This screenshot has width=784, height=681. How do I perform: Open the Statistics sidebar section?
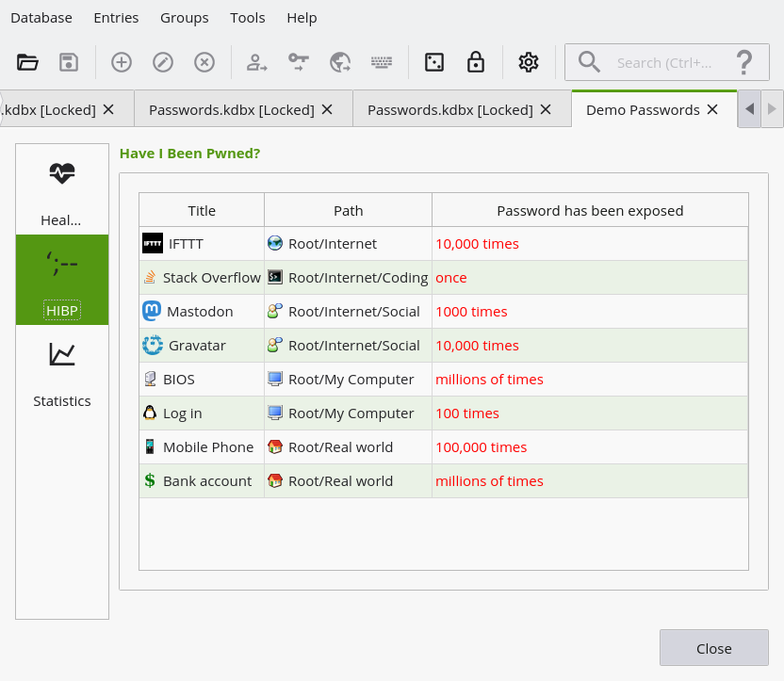(x=62, y=370)
